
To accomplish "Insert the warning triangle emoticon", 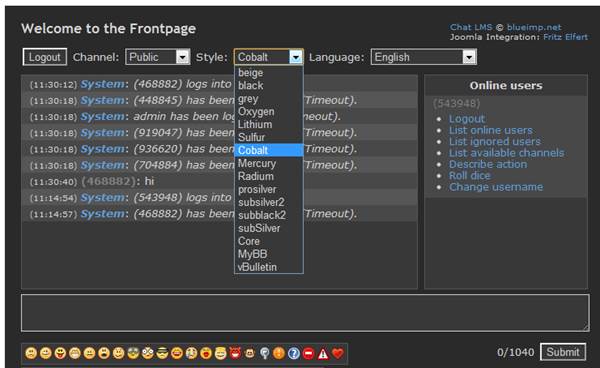I will tap(323, 353).
